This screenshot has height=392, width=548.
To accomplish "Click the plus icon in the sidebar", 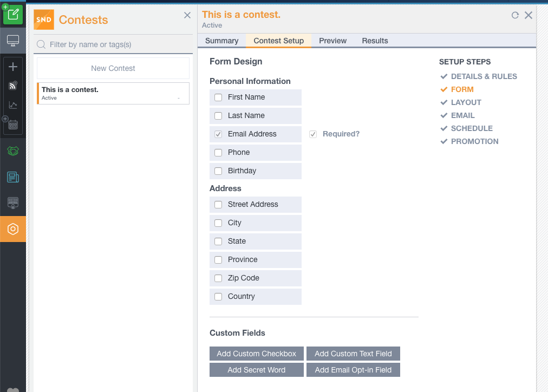I will [13, 67].
